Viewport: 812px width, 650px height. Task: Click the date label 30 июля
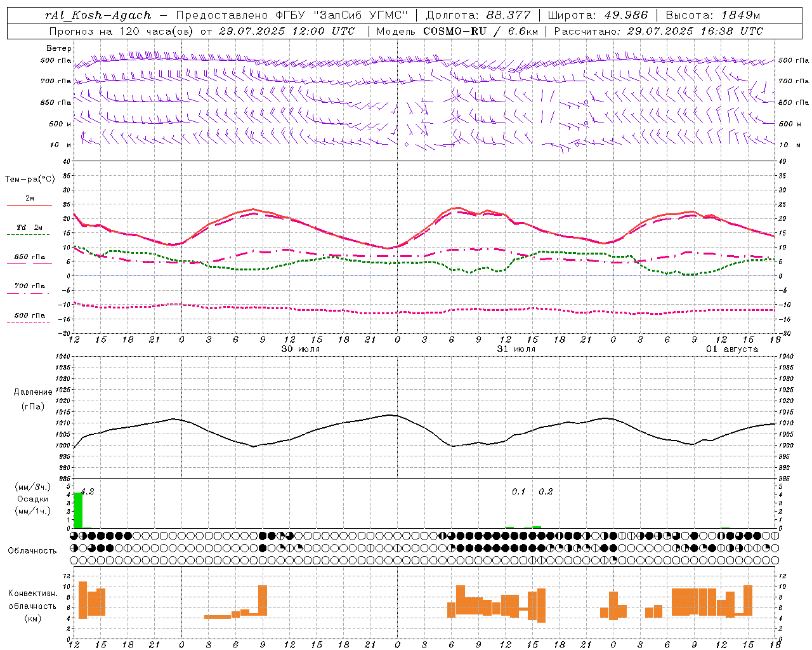tap(301, 349)
